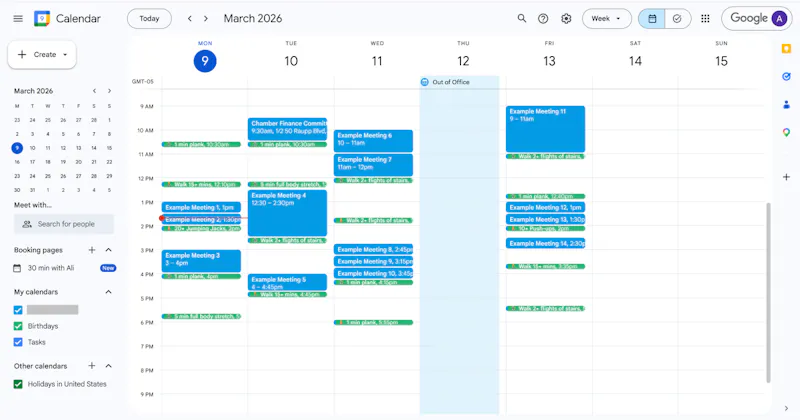The width and height of the screenshot is (800, 420).
Task: Open the Create dropdown button
Action: [42, 55]
